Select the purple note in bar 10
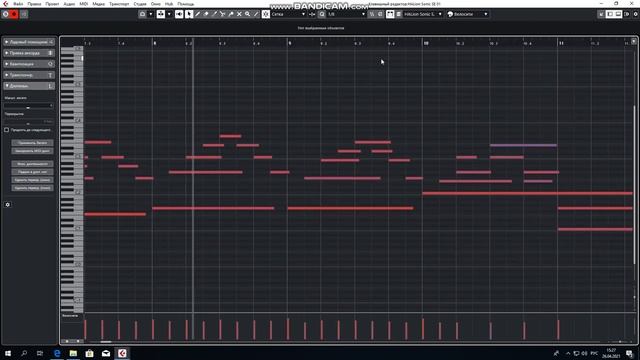 (523, 145)
